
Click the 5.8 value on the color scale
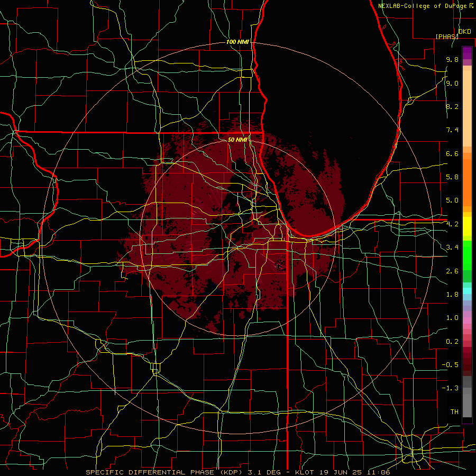tap(452, 177)
